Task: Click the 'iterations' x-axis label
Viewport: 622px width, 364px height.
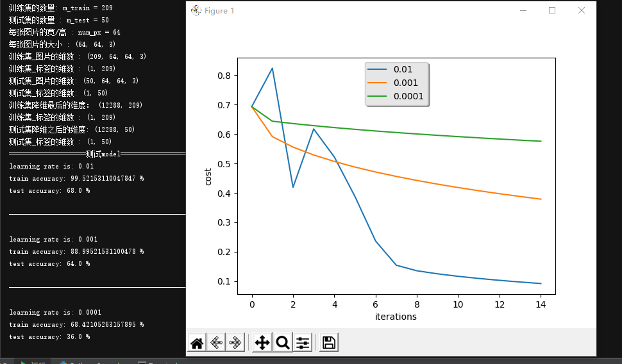Action: pos(396,317)
